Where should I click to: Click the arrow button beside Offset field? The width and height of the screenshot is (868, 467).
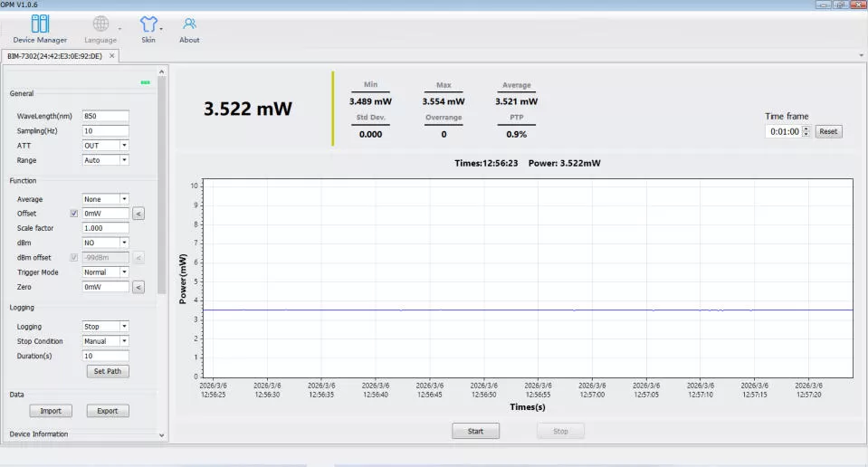click(x=138, y=214)
